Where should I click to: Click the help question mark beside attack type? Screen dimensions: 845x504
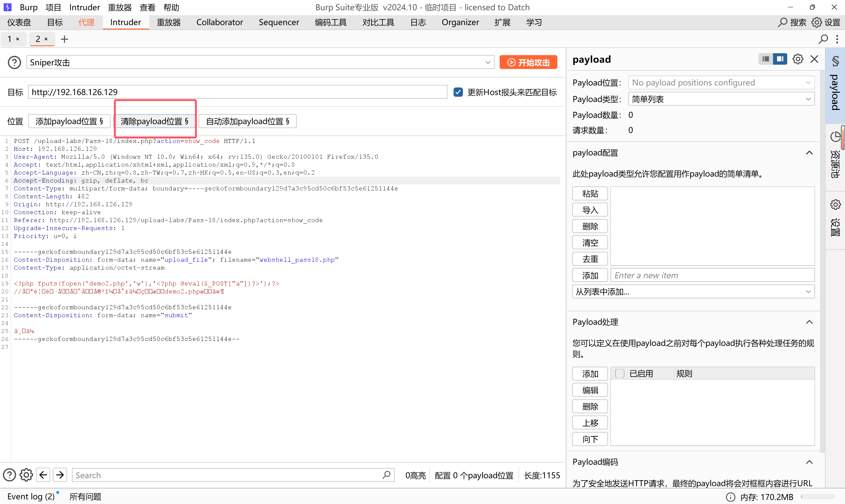pos(14,62)
